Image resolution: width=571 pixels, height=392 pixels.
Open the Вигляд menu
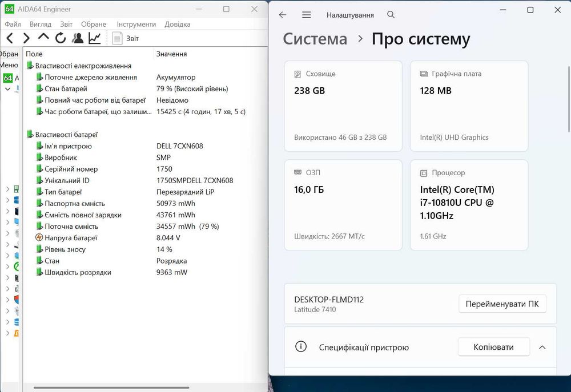tap(41, 24)
